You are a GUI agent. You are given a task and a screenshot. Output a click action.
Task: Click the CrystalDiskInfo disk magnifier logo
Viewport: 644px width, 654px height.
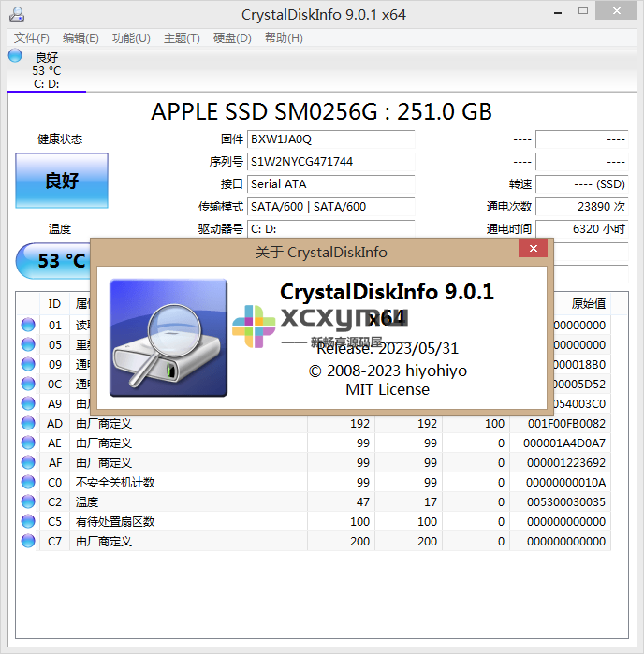pyautogui.click(x=168, y=338)
